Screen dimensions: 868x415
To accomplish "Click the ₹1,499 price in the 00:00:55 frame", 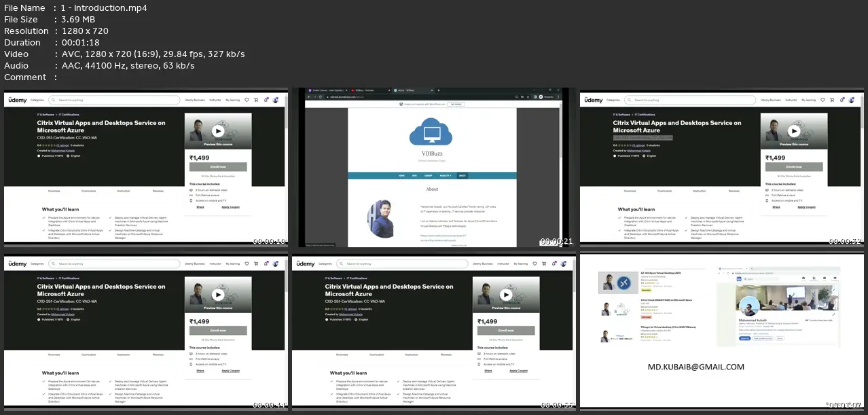I will point(488,321).
